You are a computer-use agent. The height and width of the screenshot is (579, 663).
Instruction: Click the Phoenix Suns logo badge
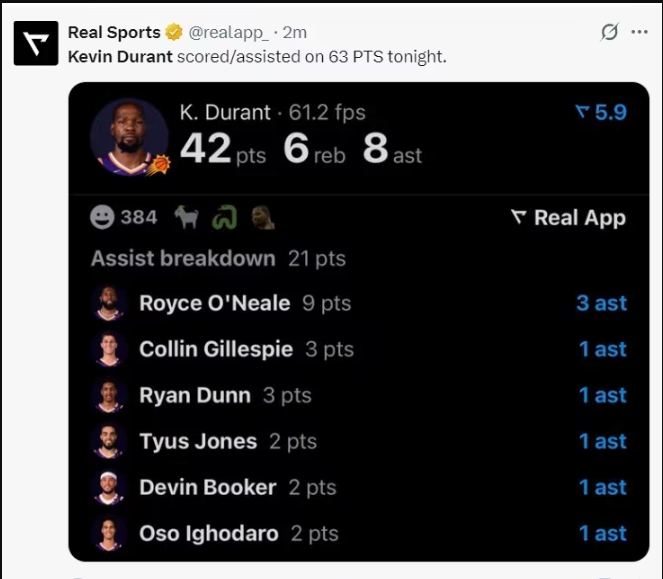tap(160, 164)
